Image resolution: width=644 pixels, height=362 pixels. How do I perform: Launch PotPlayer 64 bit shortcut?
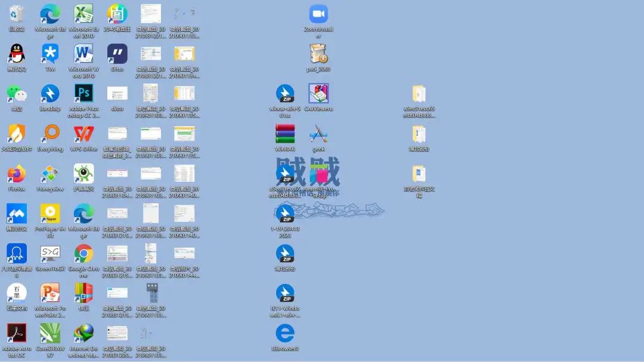tap(50, 214)
